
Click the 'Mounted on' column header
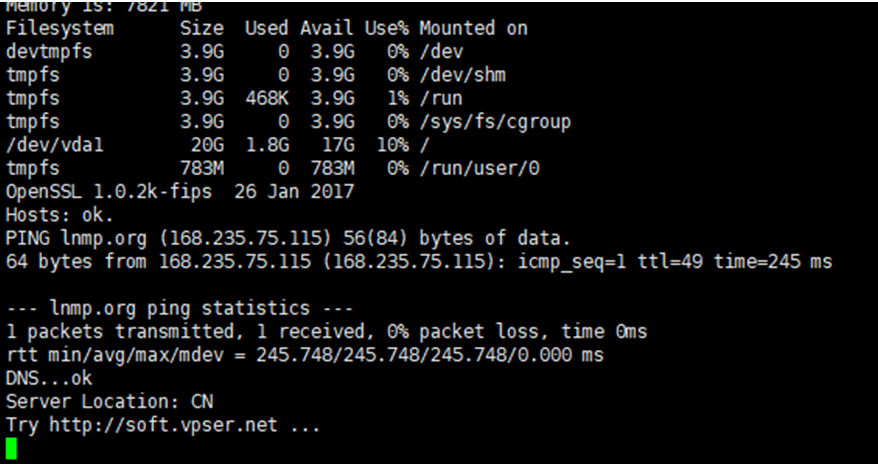pyautogui.click(x=473, y=28)
